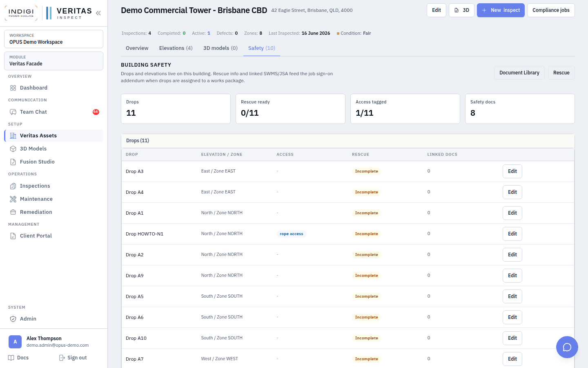
Task: Open Remediation sidebar item
Action: pos(53,212)
